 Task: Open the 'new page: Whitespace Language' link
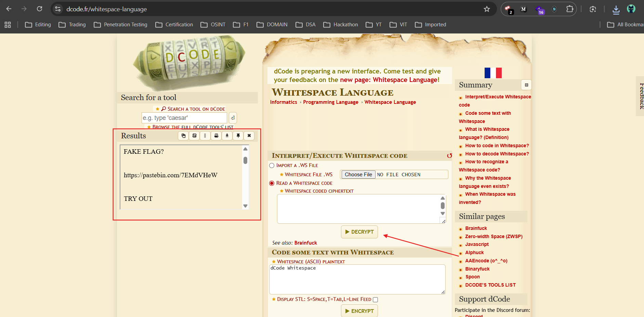point(390,80)
